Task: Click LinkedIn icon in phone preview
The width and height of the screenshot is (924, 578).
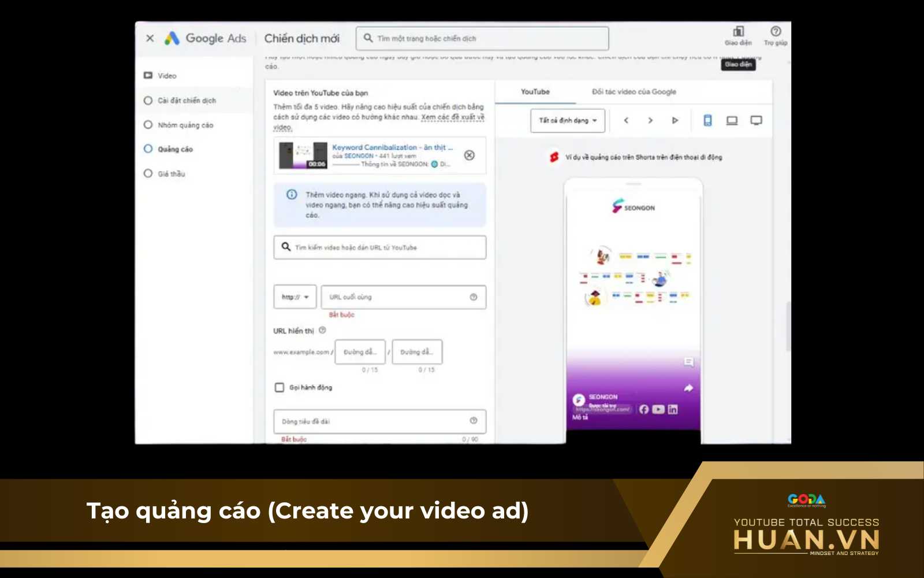Action: tap(673, 409)
